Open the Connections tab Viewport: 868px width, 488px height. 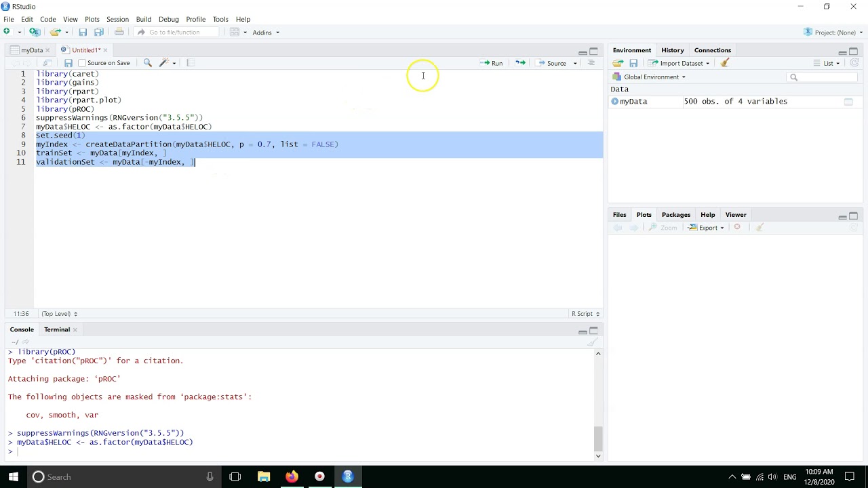[x=713, y=50]
